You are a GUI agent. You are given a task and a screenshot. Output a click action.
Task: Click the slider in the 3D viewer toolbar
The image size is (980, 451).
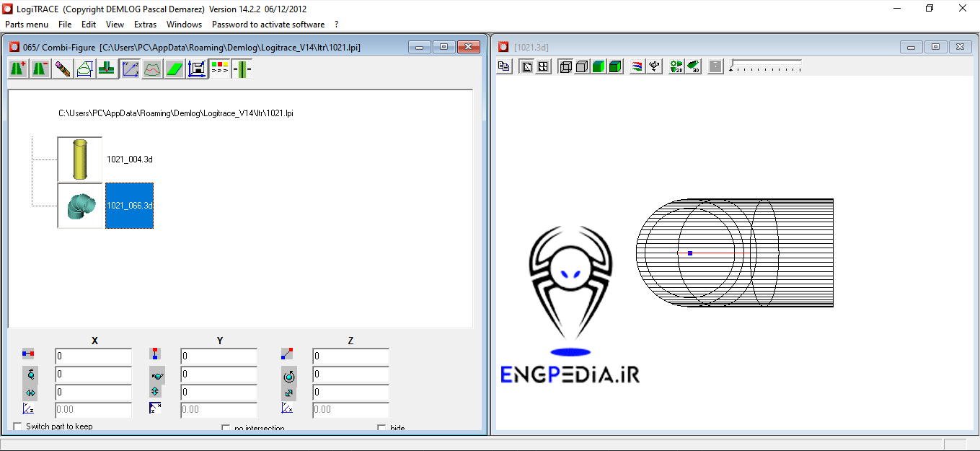(765, 67)
